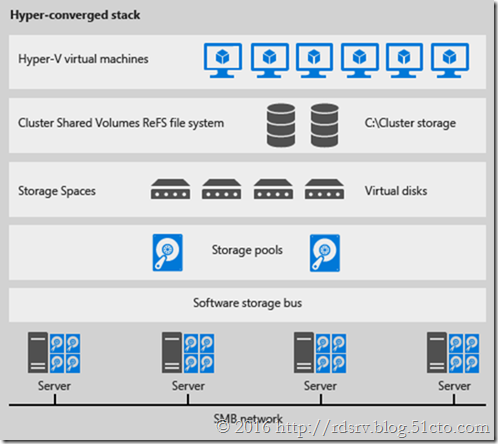Click the fourth virtual disk drive icon

(324, 189)
